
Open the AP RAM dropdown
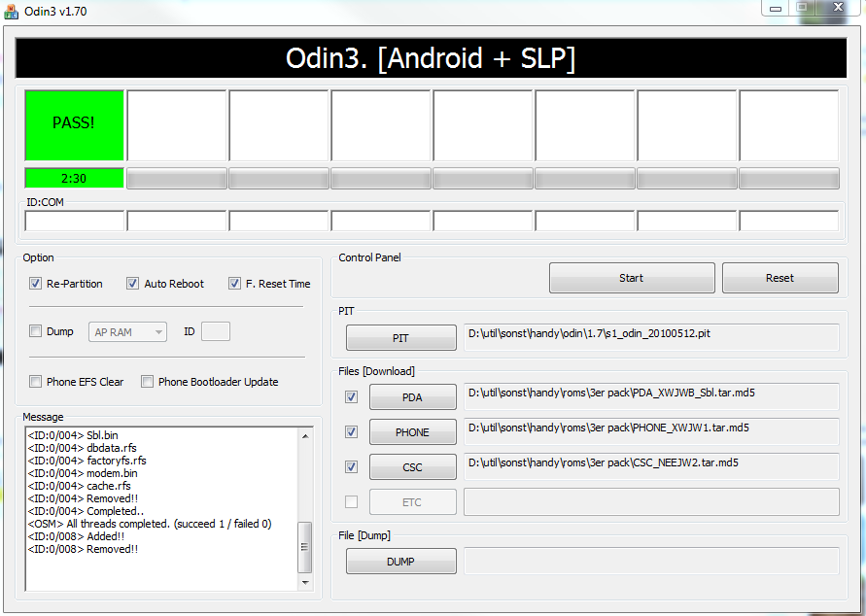coord(127,331)
